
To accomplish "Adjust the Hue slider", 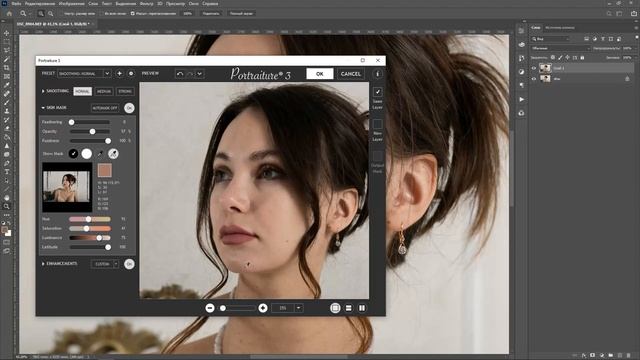I will (x=89, y=219).
